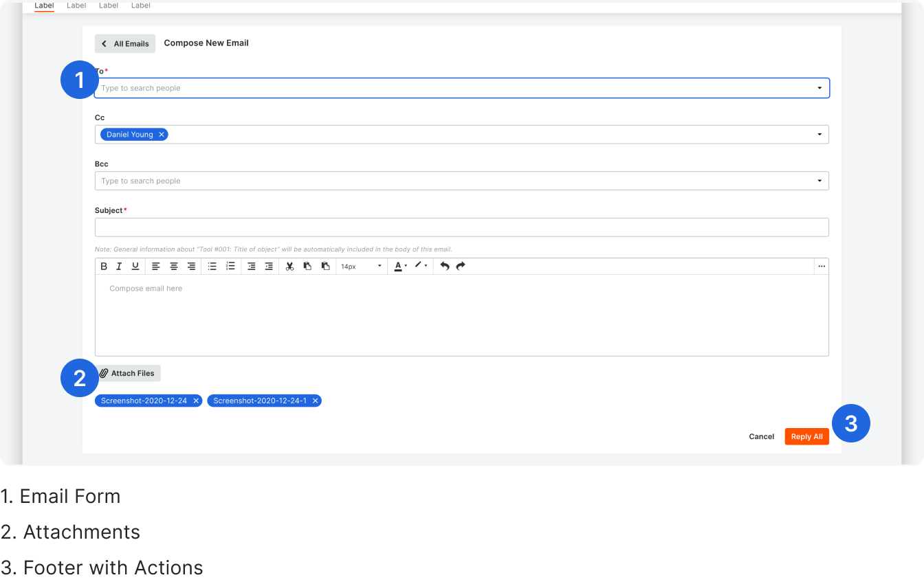The height and width of the screenshot is (584, 924).
Task: Redo the last edit
Action: point(461,267)
